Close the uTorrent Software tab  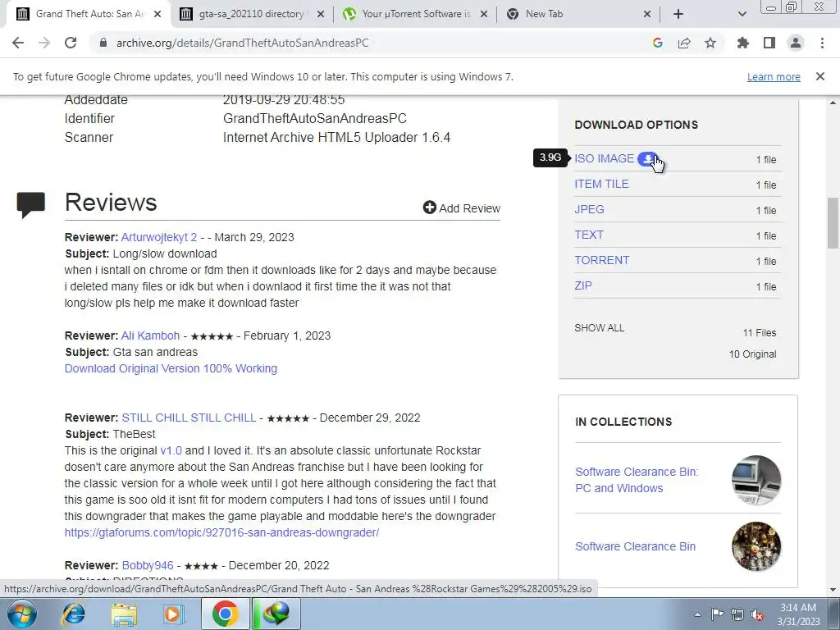484,14
